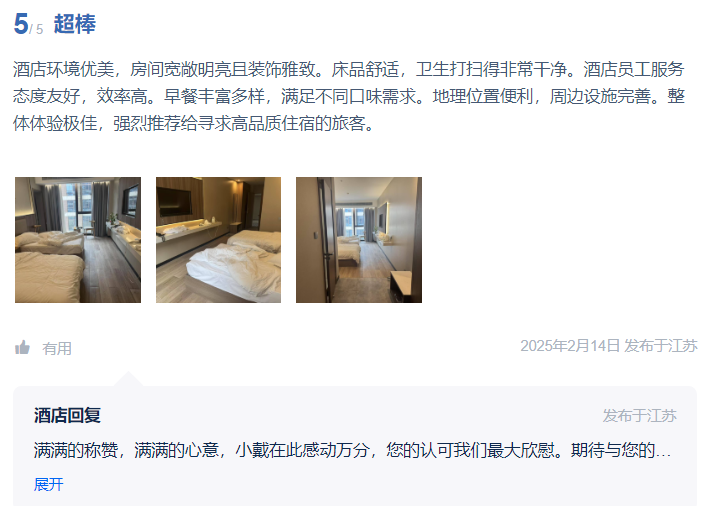Screen dimensions: 705x506
Task: Click the truncated hotel reply text
Action: (352, 450)
